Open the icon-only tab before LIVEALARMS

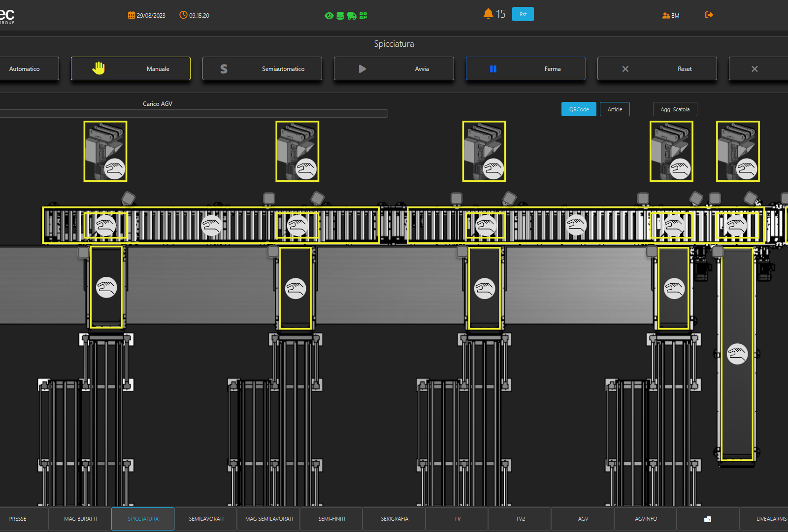coord(708,519)
